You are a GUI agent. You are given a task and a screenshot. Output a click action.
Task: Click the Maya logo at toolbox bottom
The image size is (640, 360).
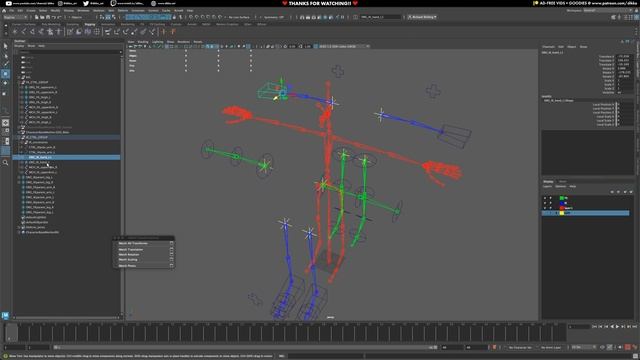click(5, 316)
